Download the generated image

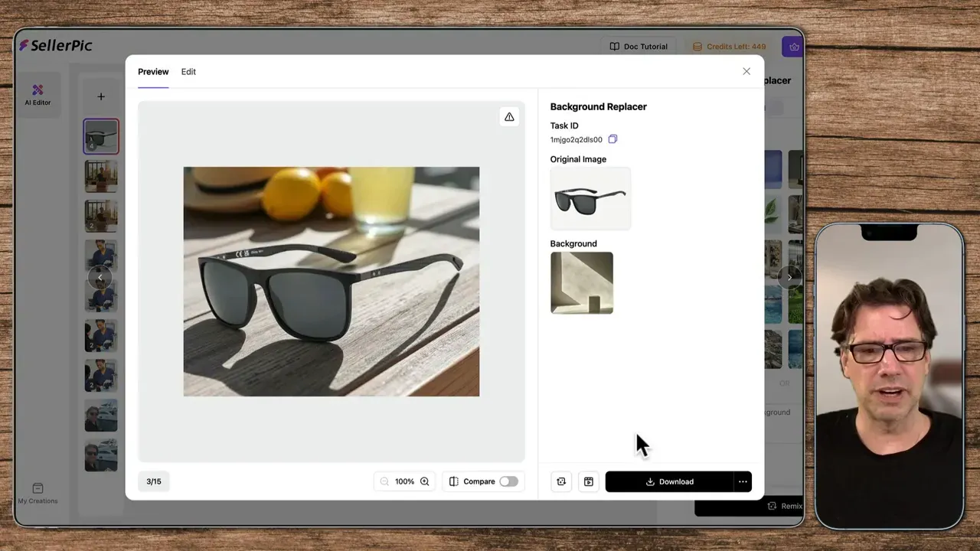669,481
